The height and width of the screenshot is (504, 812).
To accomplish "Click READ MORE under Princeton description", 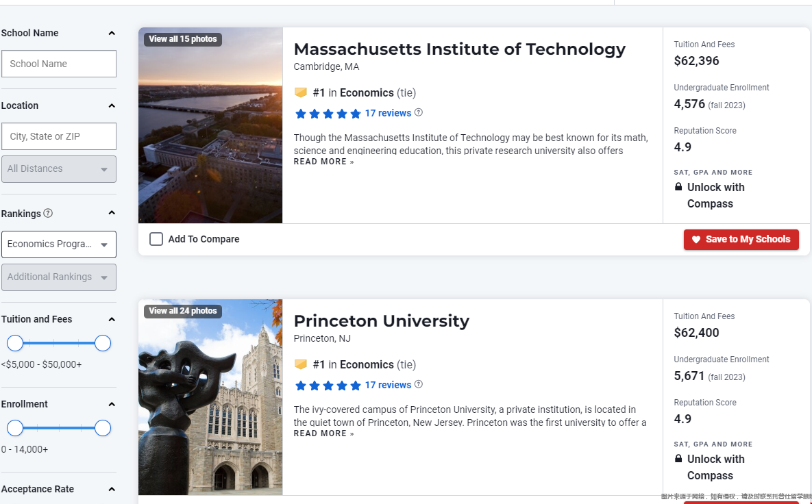I will (323, 433).
